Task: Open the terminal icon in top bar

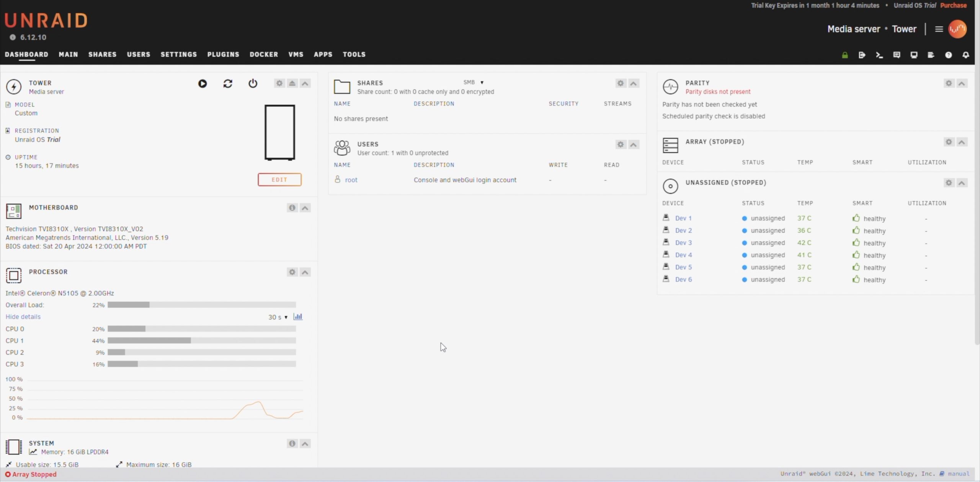Action: 879,55
